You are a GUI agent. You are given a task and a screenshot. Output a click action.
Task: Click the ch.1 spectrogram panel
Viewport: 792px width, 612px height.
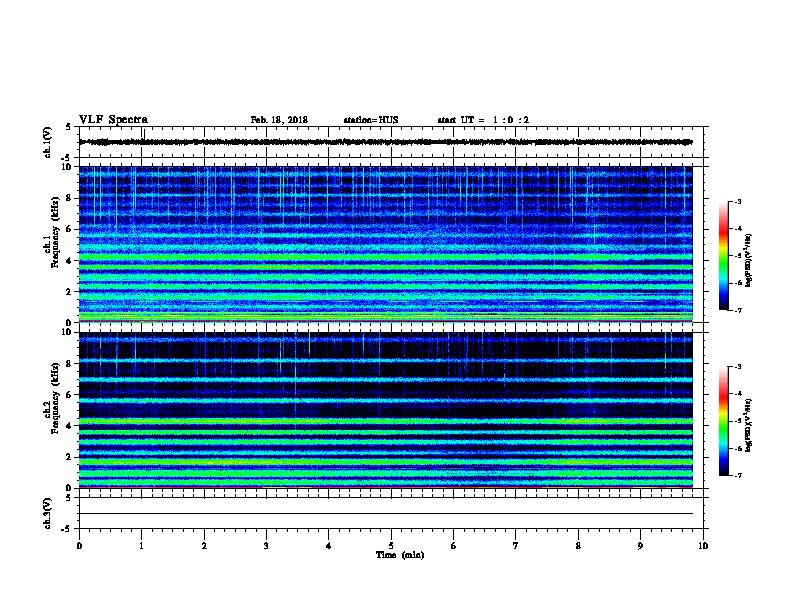(386, 244)
